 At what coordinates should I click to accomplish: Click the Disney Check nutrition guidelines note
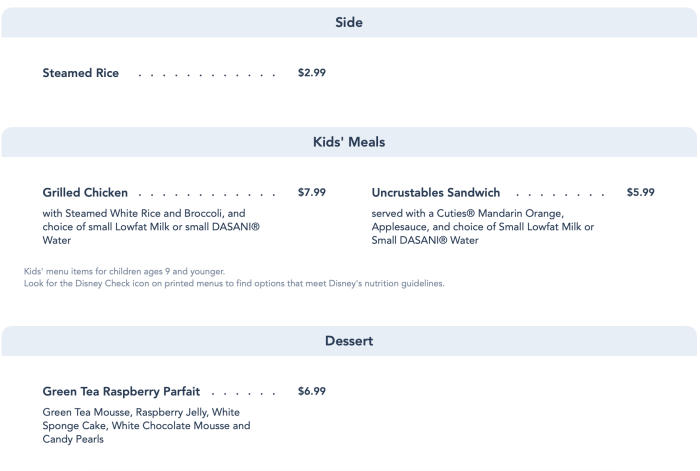pyautogui.click(x=232, y=283)
